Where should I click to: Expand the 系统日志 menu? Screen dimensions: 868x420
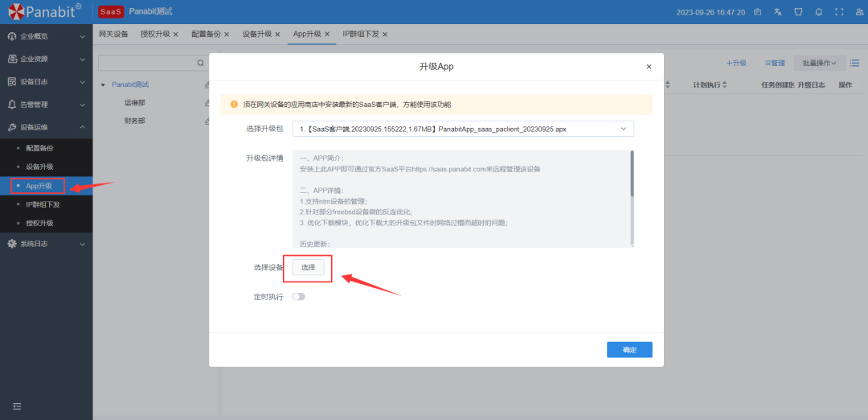83,244
